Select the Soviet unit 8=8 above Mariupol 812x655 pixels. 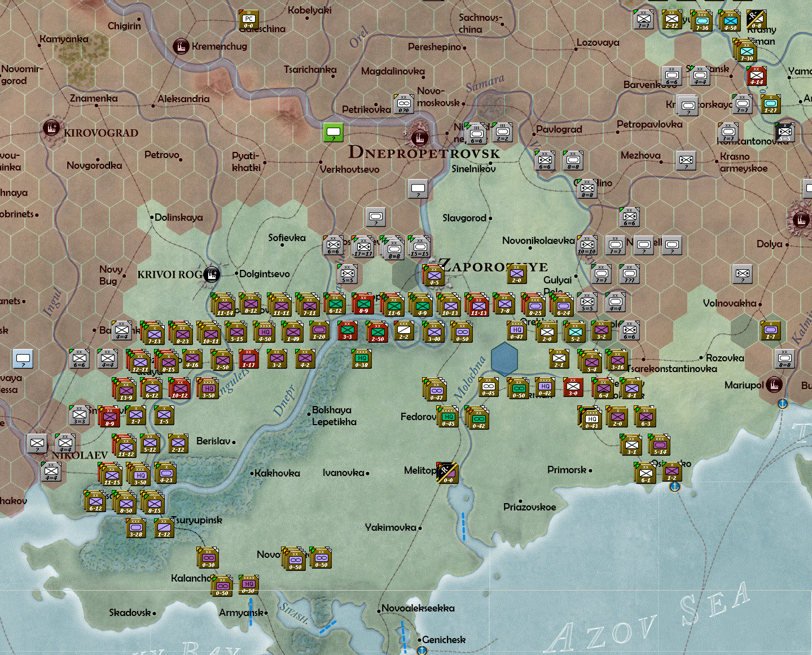click(785, 359)
